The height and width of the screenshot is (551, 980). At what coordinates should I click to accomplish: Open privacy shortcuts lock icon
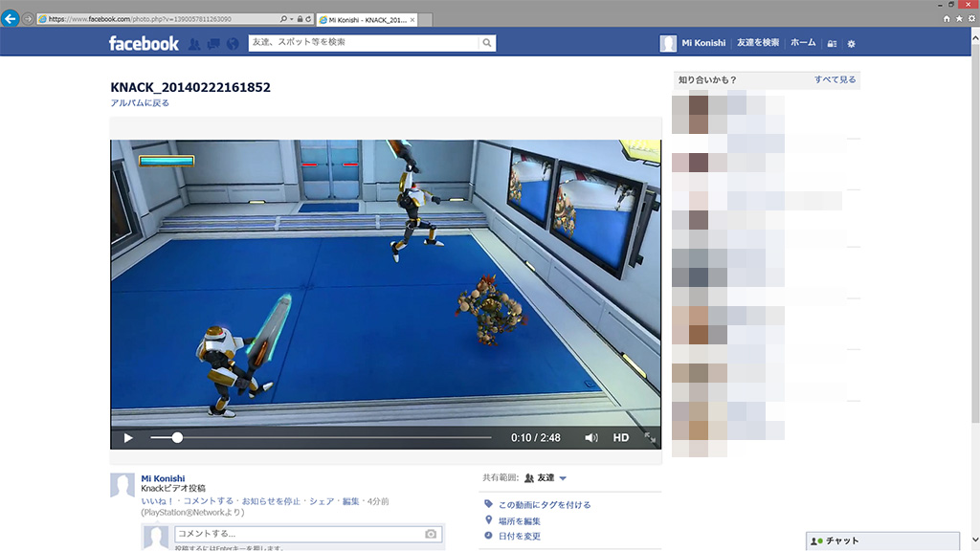(x=832, y=44)
